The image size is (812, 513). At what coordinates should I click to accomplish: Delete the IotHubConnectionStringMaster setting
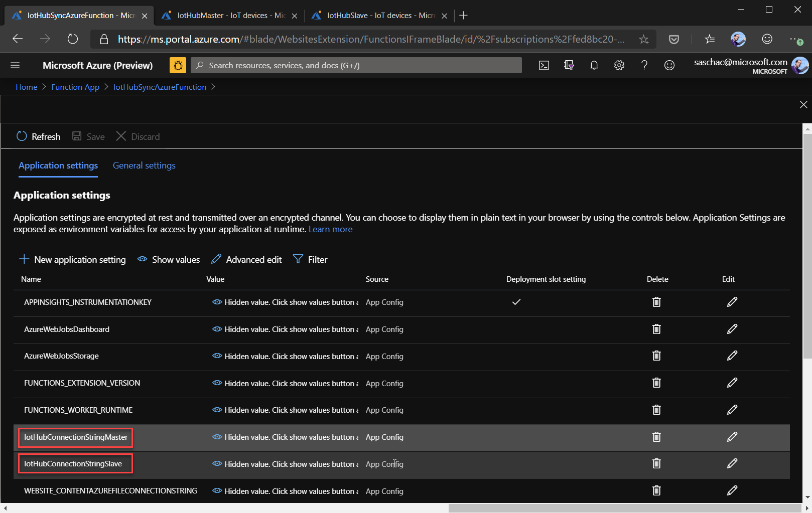656,437
